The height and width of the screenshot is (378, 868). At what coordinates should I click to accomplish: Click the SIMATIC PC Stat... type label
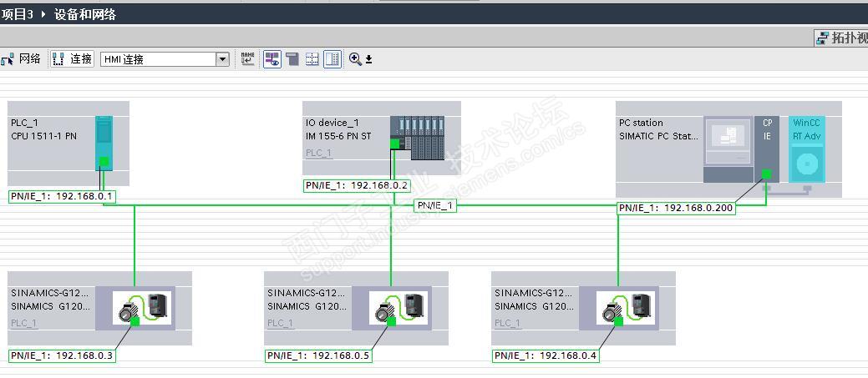pos(659,136)
